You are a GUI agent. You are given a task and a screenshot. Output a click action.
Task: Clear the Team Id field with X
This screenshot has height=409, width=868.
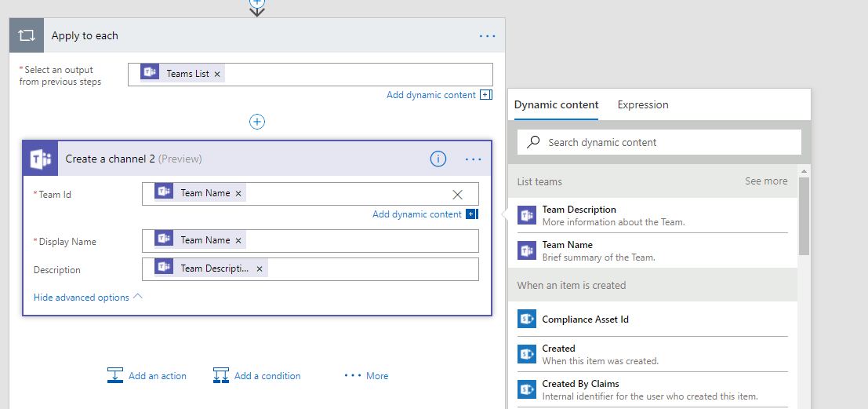tap(457, 194)
